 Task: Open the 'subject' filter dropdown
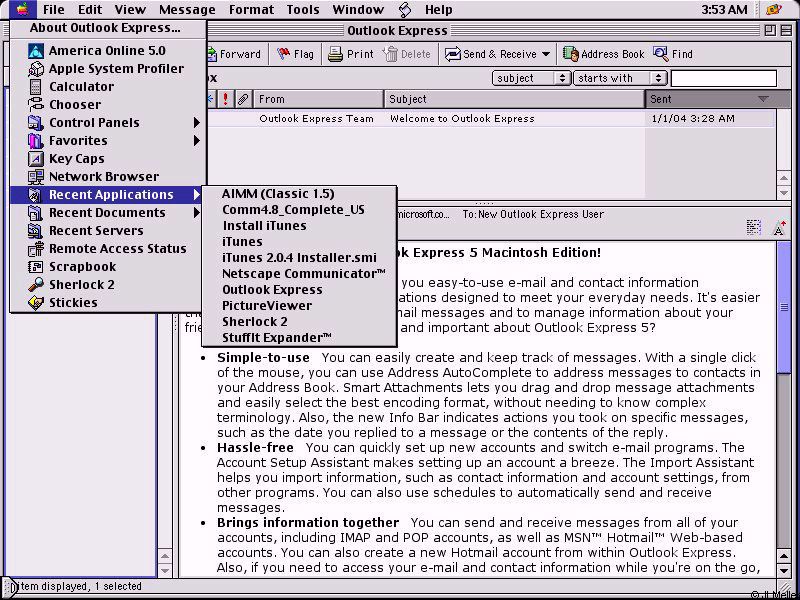pyautogui.click(x=531, y=78)
